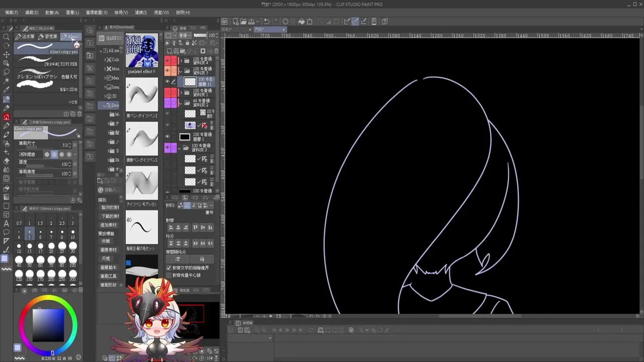Uncheck the 對齊文字的描繪邊界 checkbox
The height and width of the screenshot is (362, 644).
click(169, 268)
